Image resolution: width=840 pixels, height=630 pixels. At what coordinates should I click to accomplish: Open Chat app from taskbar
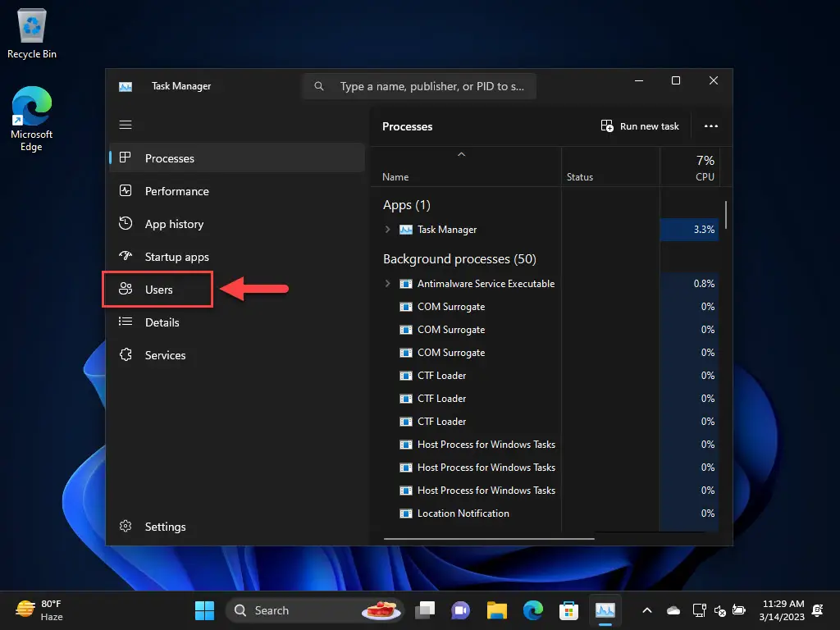[x=461, y=610]
